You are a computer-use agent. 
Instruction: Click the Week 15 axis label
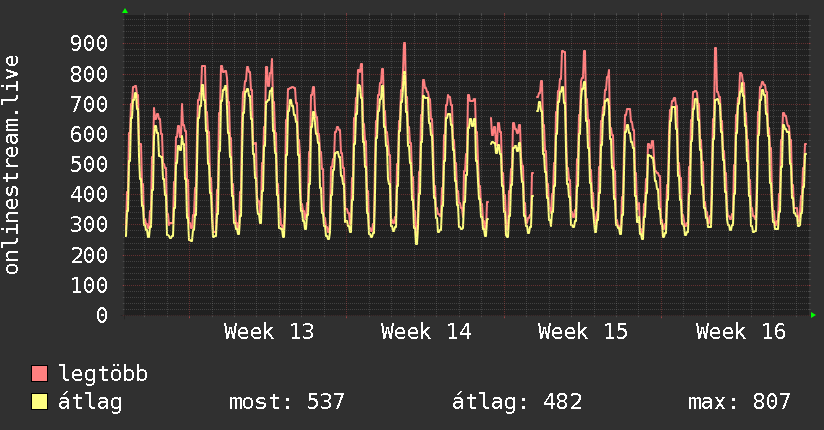click(583, 332)
